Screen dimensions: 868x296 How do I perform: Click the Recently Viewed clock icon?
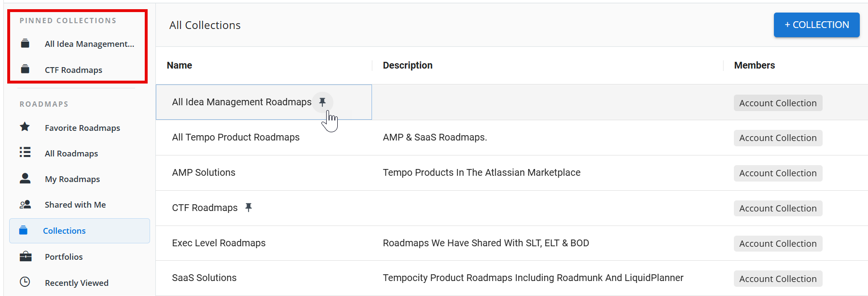click(25, 282)
